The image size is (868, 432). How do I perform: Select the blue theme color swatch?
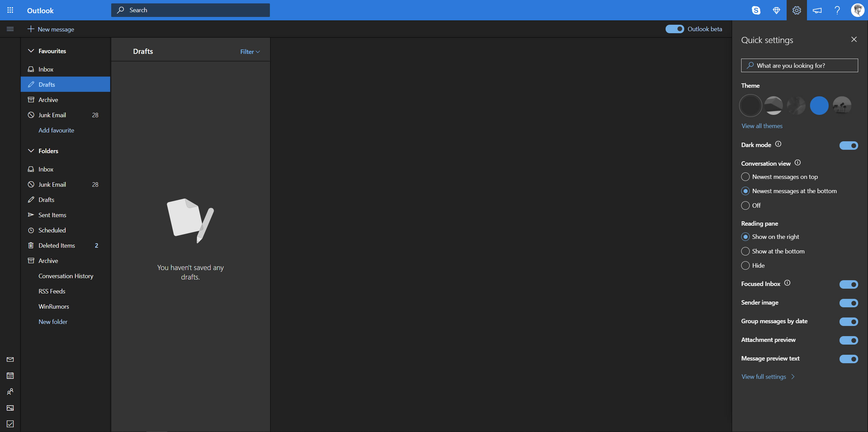819,105
